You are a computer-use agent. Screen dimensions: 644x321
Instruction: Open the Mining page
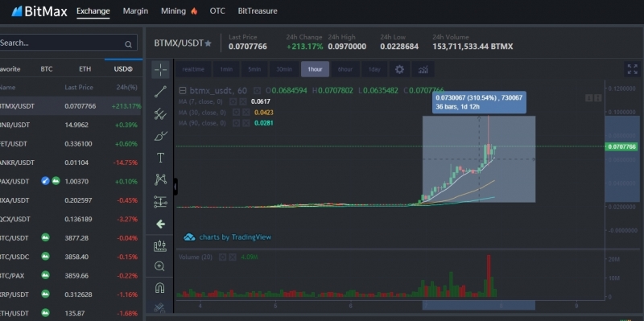tap(173, 11)
